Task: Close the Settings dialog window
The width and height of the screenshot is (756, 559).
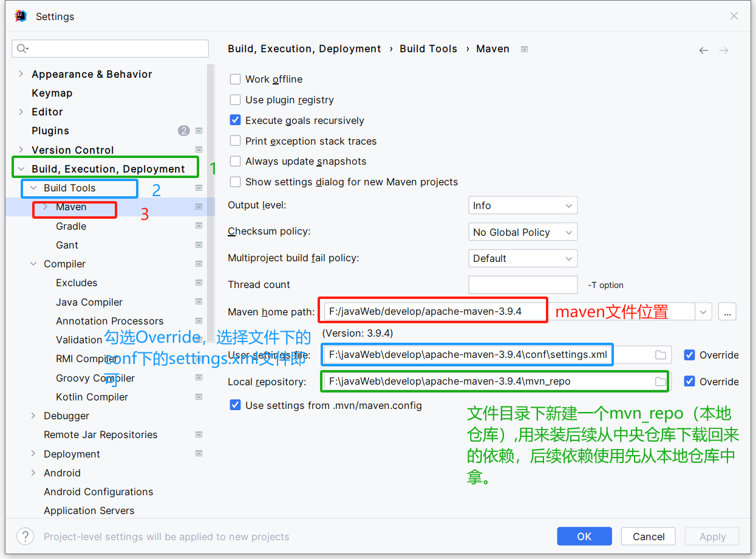Action: point(734,16)
